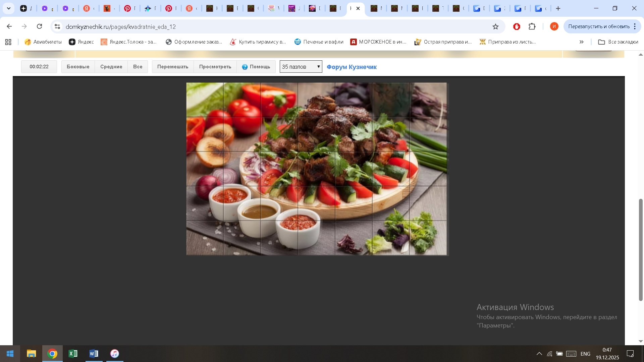Show only side pieces with Боковые
This screenshot has width=644, height=362.
click(78, 67)
